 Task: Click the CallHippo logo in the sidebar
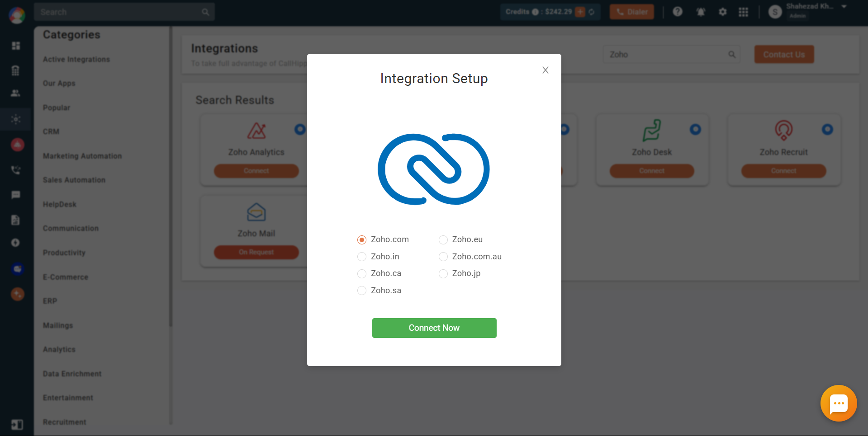click(17, 15)
